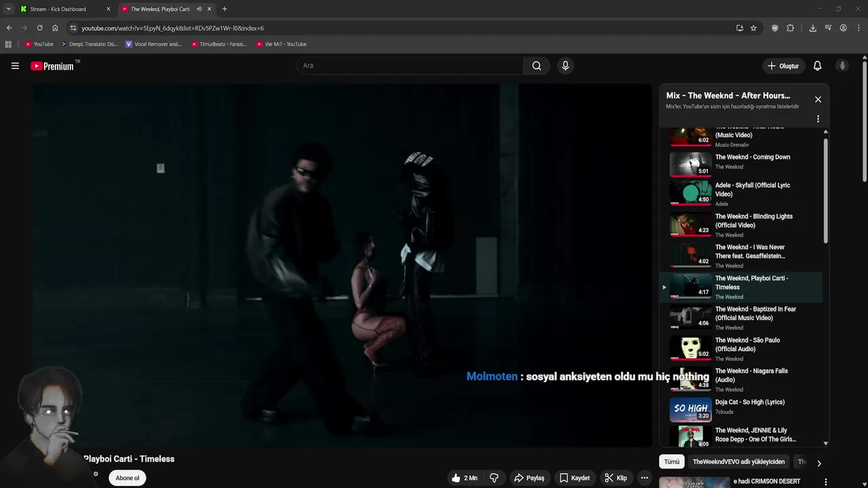Click the Abone ol subscribe button
The image size is (868, 488).
(x=127, y=478)
